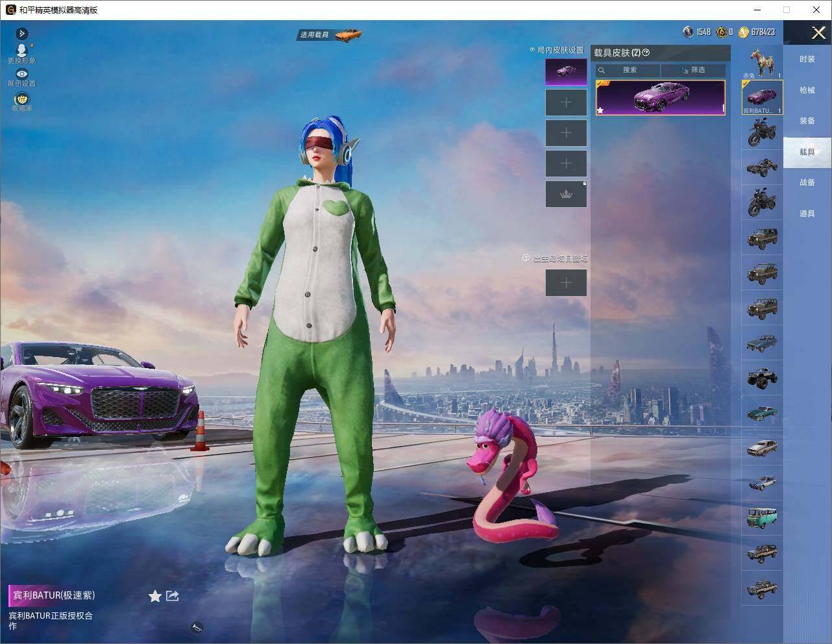Select the monster truck vehicle
832x644 pixels.
click(762, 377)
